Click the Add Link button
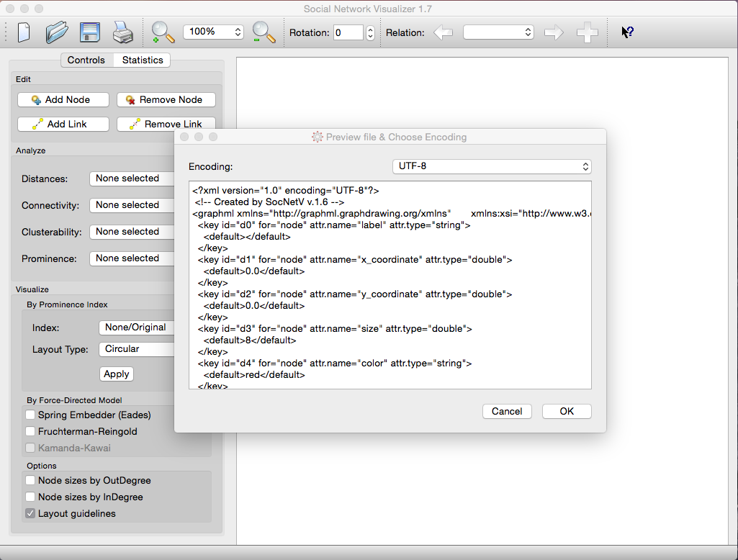This screenshot has width=738, height=560. (63, 125)
